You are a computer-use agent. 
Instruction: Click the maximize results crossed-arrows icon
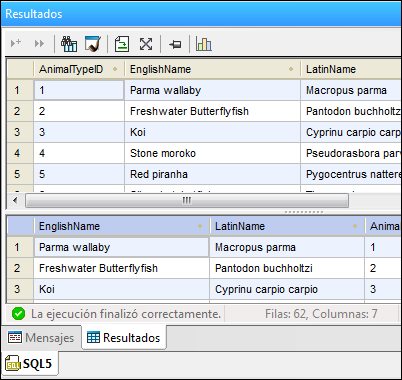tap(146, 44)
